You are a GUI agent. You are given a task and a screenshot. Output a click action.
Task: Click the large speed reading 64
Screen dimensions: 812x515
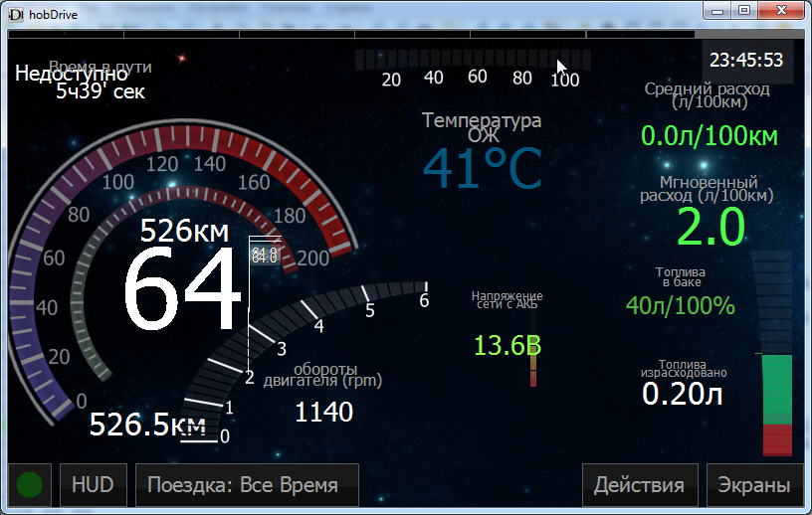click(182, 288)
